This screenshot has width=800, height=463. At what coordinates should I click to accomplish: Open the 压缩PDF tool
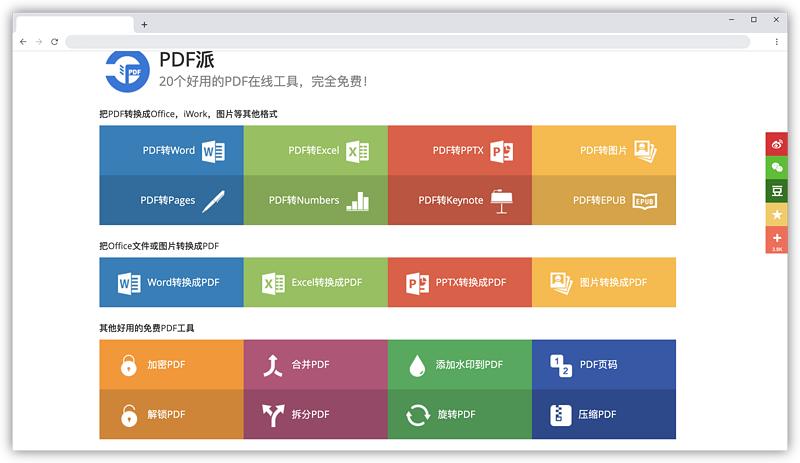point(604,414)
